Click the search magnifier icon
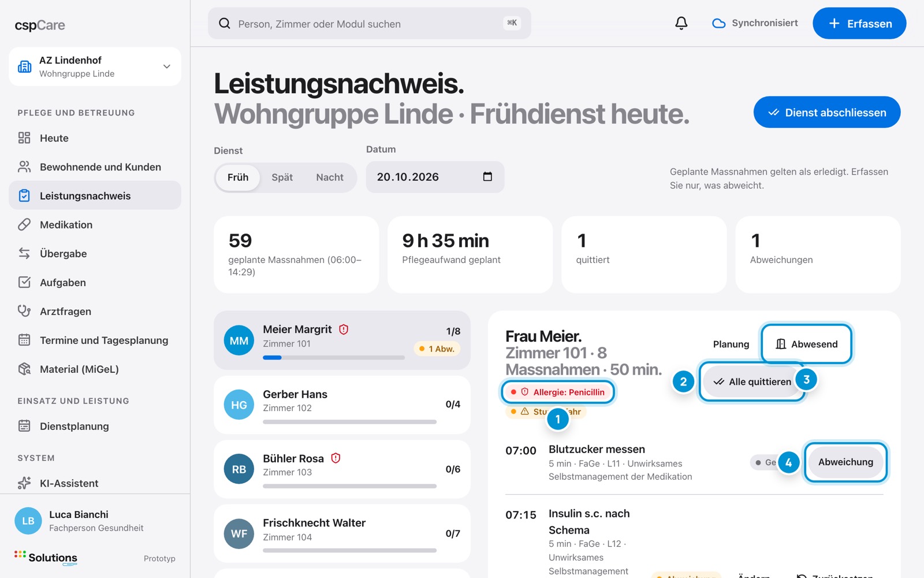The width and height of the screenshot is (924, 578). [x=225, y=24]
